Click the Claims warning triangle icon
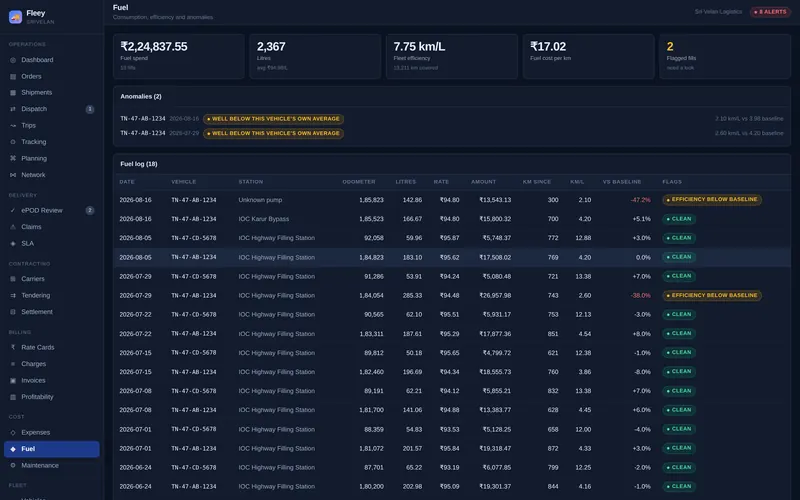Image resolution: width=800 pixels, height=500 pixels. (x=13, y=227)
